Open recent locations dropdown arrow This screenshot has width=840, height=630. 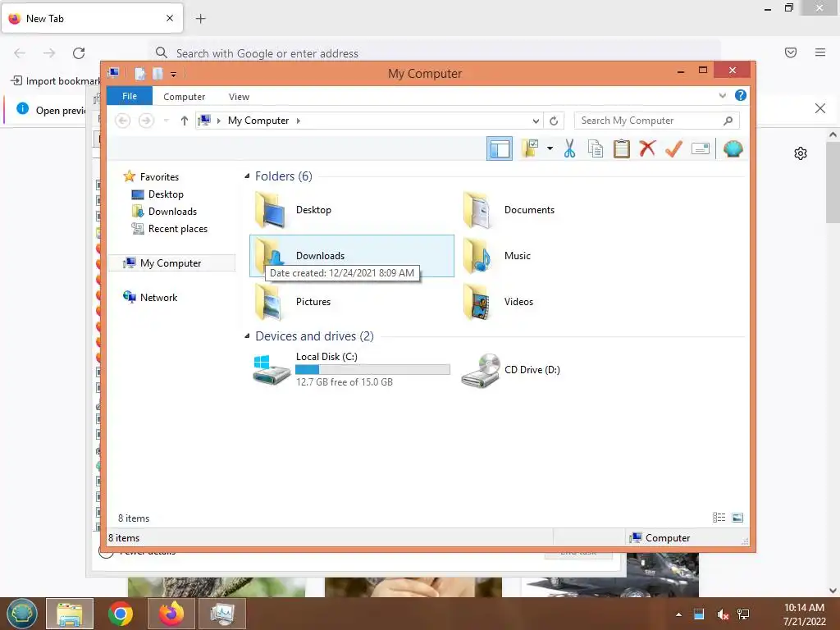(166, 121)
